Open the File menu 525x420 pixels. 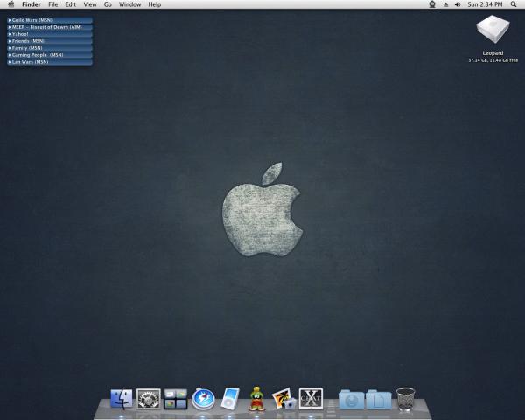(x=52, y=4)
